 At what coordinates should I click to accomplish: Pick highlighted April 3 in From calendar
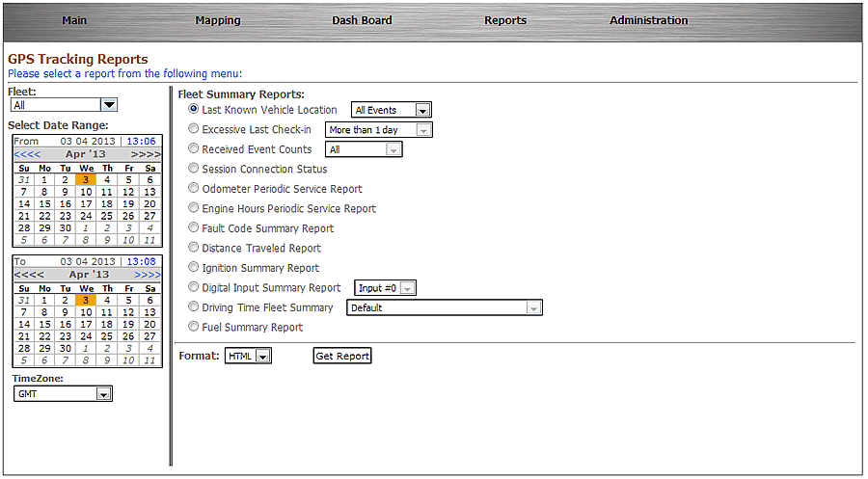(86, 180)
